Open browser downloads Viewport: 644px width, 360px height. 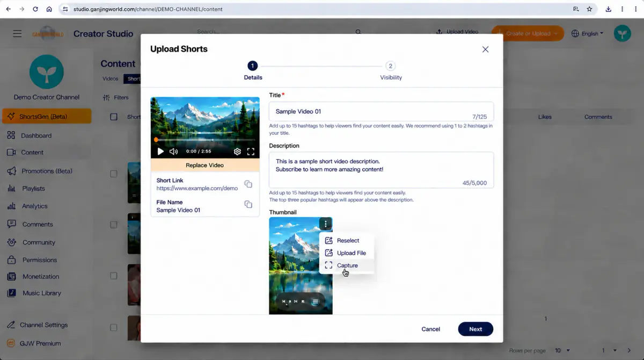point(609,9)
